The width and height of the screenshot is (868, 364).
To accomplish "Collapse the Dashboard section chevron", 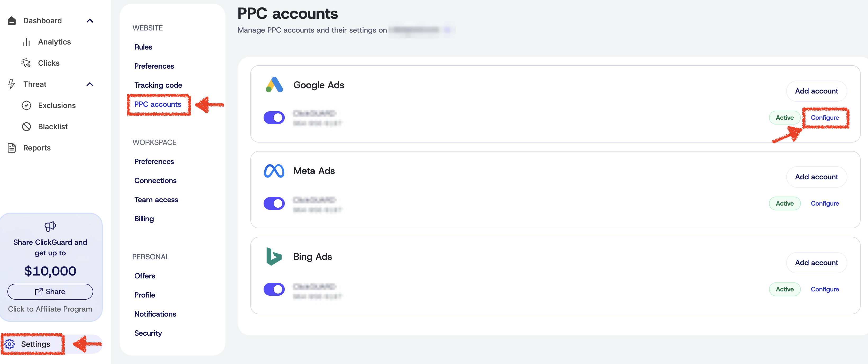I will [90, 21].
